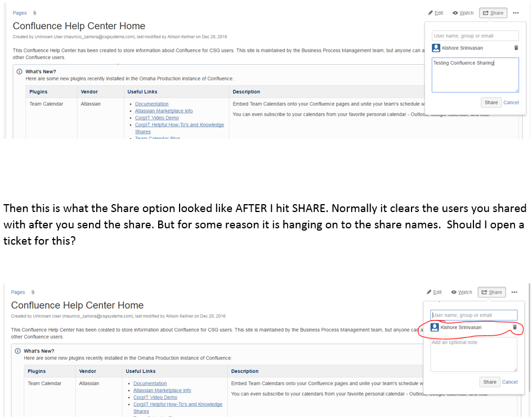Click 'Confluence Help Center Home' title in top screenshot
Viewport: 532px width, 419px height.
pos(79,26)
